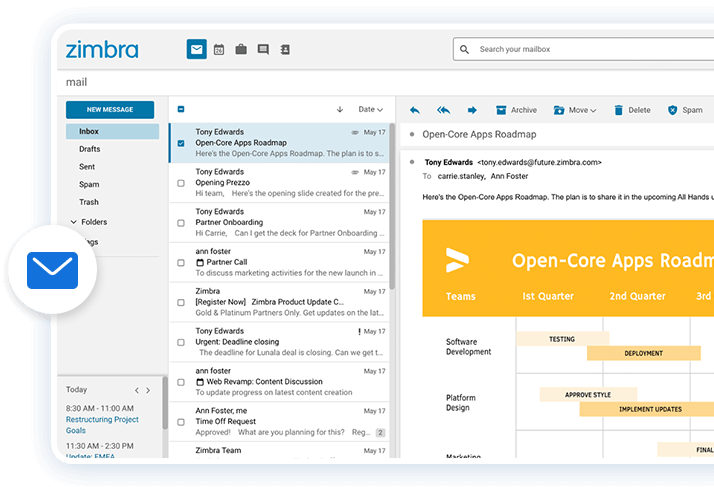Click the IMPLEMENT UPDATES bar in roadmap
This screenshot has height=487, width=714.
tap(647, 409)
